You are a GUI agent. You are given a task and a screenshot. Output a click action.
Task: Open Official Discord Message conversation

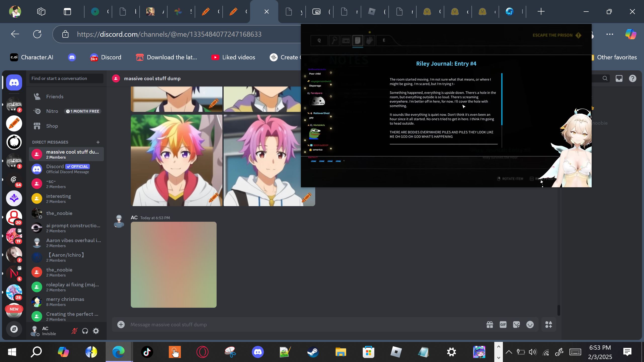coord(66,169)
